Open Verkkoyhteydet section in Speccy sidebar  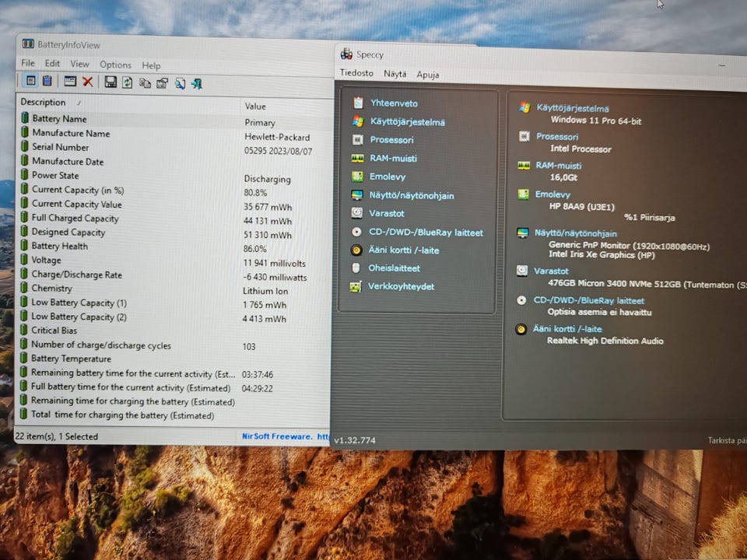[402, 287]
